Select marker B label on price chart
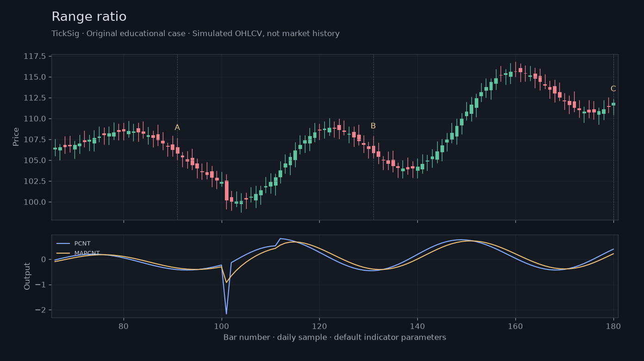 (x=373, y=126)
